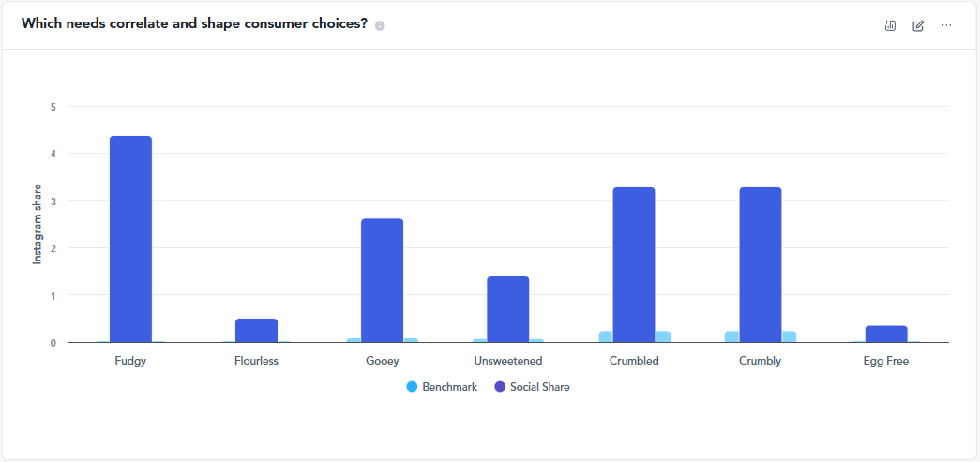Toggle the Social Share legend label
The height and width of the screenshot is (462, 980).
[x=539, y=387]
